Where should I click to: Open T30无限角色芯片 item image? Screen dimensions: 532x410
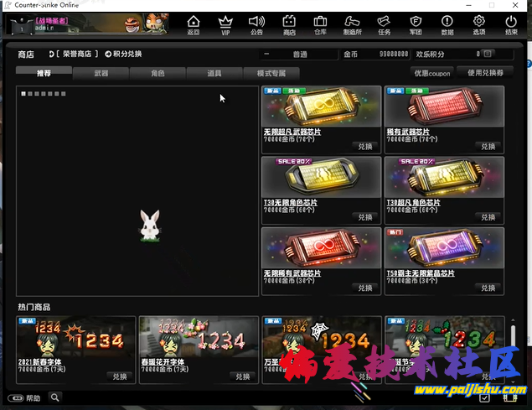coord(322,177)
